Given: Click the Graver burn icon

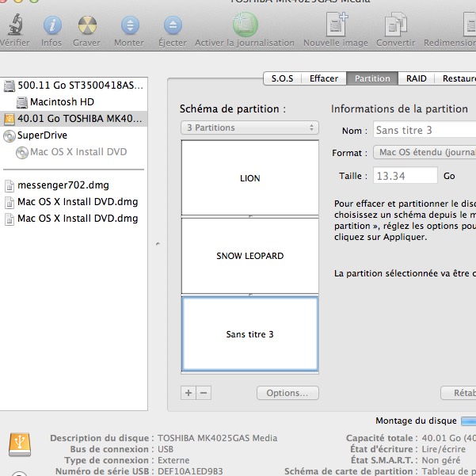Looking at the screenshot, I should [87, 25].
